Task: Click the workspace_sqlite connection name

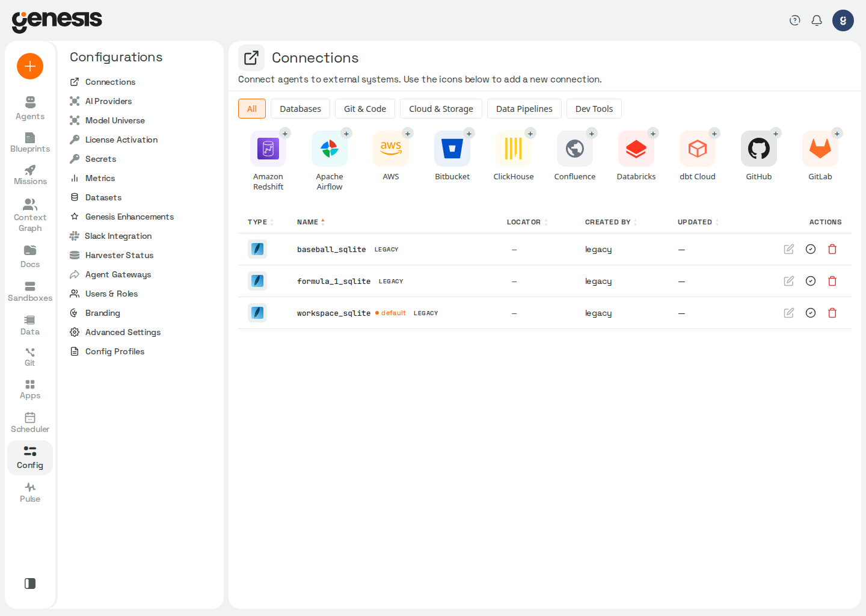Action: [334, 313]
